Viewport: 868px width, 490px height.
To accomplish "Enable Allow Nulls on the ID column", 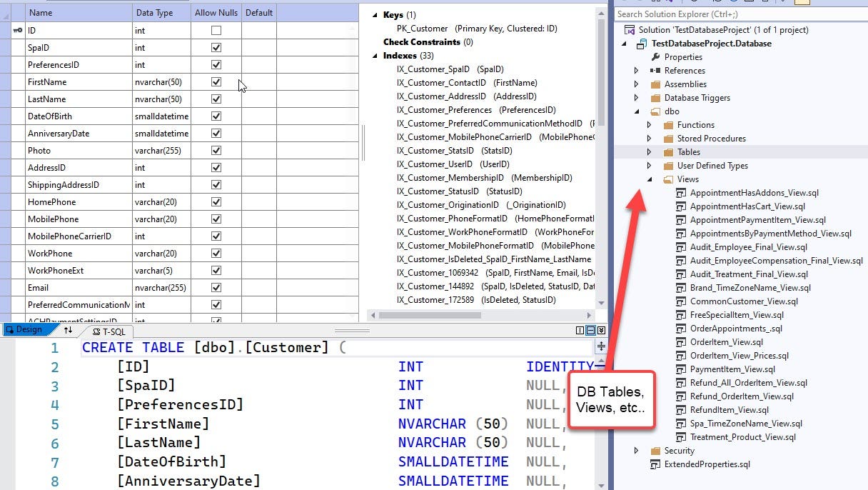I will pos(216,30).
